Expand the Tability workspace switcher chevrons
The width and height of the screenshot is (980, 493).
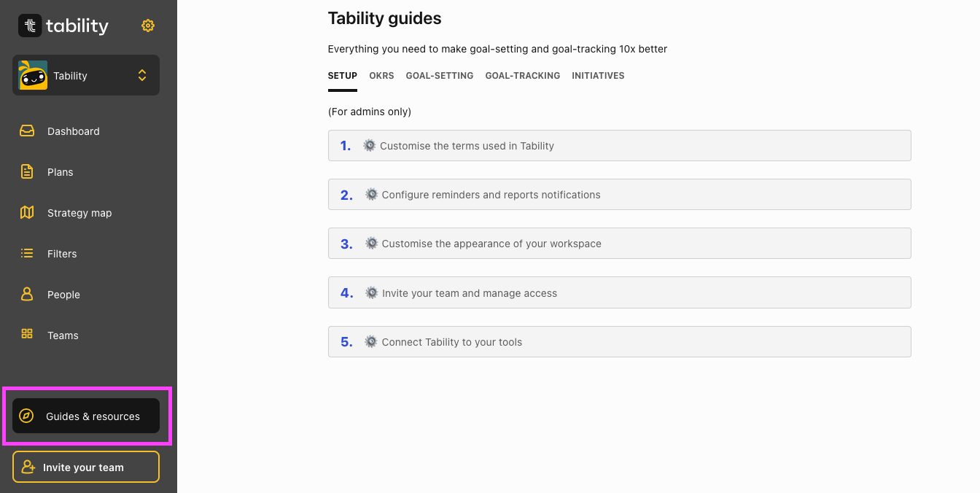pyautogui.click(x=142, y=75)
